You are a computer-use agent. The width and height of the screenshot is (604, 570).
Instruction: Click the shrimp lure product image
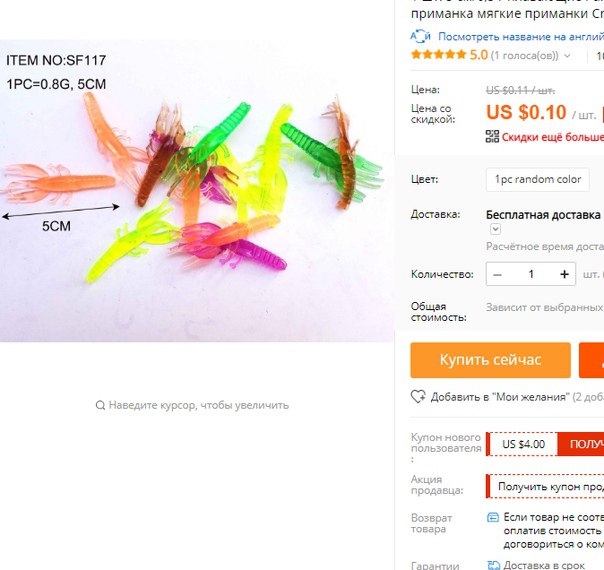(x=196, y=191)
